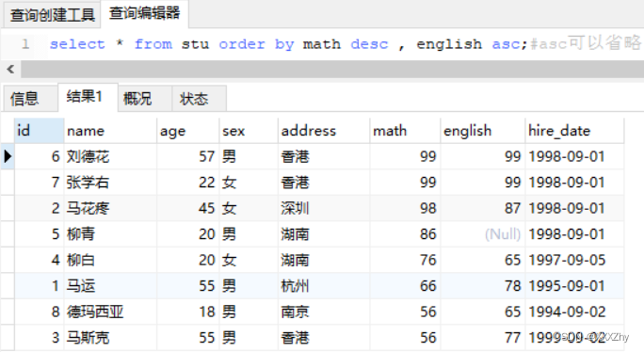Click address 杭州 cell

click(324, 286)
